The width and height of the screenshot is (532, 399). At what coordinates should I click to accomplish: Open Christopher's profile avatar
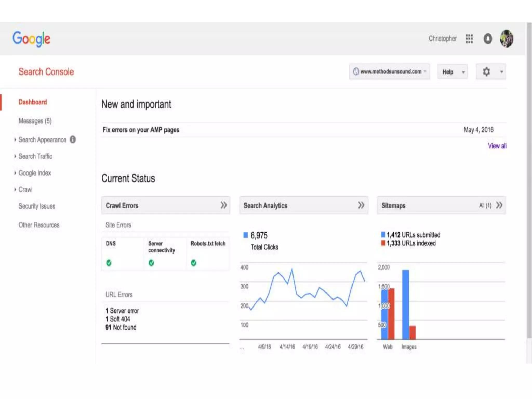coord(506,39)
